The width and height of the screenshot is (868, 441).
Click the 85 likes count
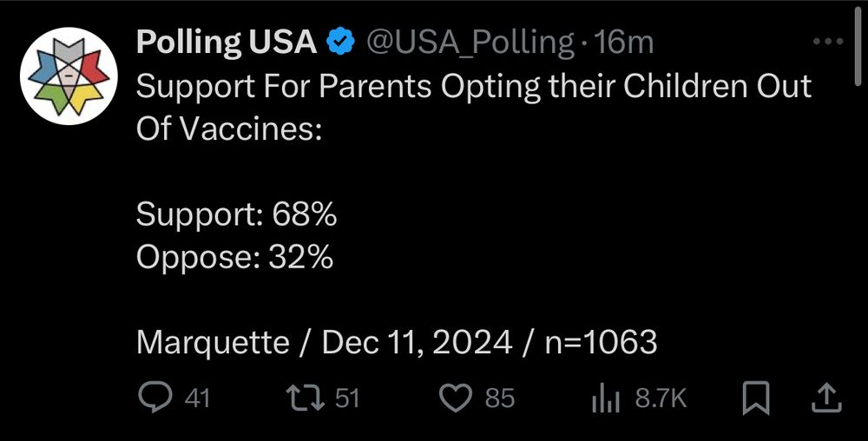coord(500,398)
